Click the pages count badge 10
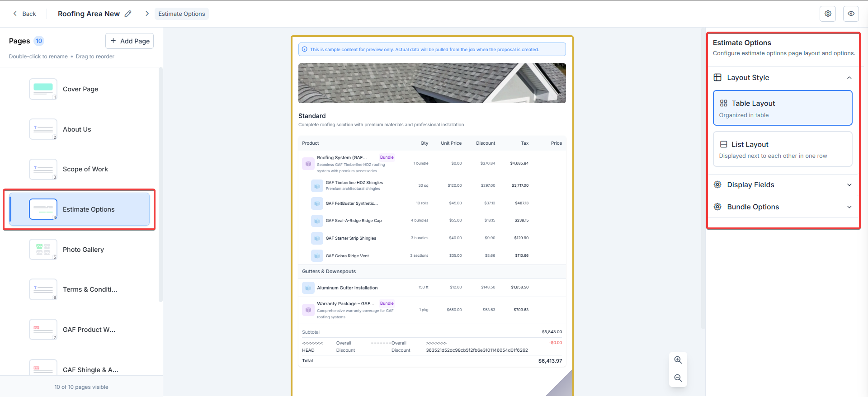The image size is (868, 397). click(39, 41)
